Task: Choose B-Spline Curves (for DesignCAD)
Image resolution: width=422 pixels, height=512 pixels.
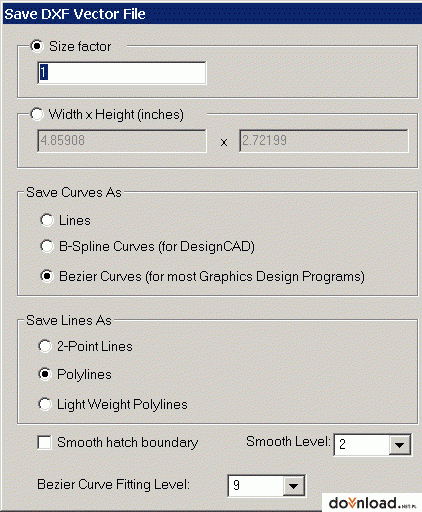Action: pyautogui.click(x=47, y=246)
